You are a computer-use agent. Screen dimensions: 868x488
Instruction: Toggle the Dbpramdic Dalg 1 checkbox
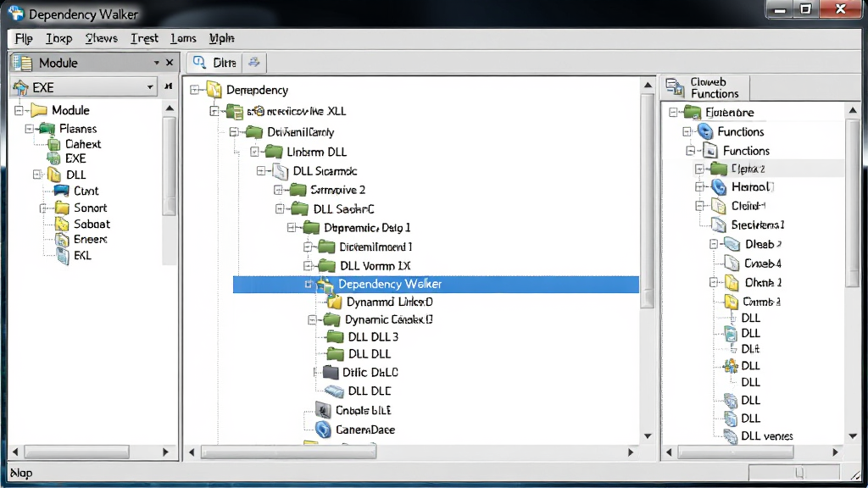pyautogui.click(x=292, y=228)
